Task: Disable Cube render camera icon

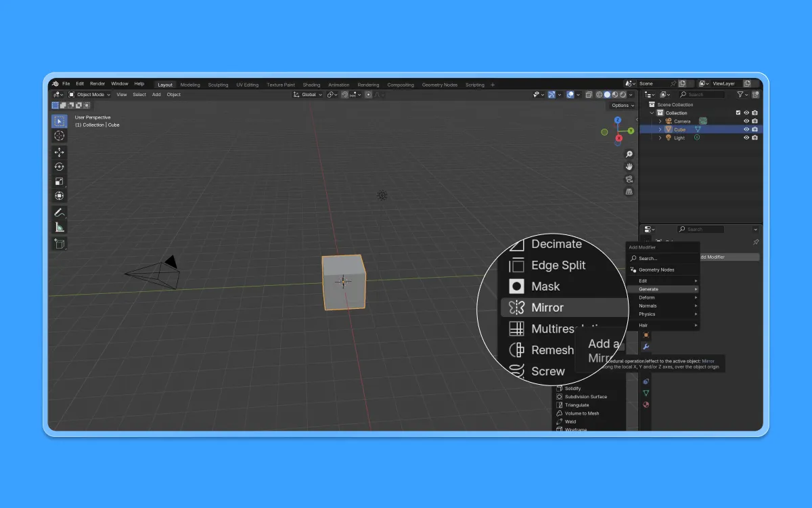Action: (754, 129)
